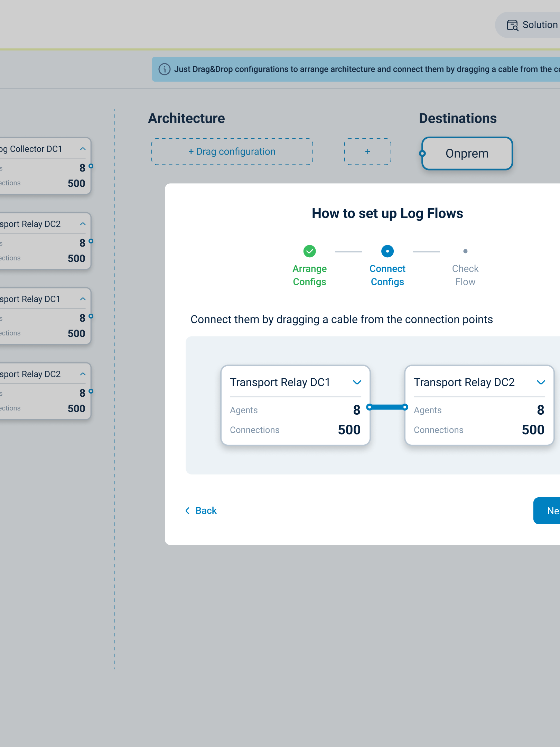Click the blue cable between relay cards
This screenshot has width=560, height=747.
click(387, 407)
